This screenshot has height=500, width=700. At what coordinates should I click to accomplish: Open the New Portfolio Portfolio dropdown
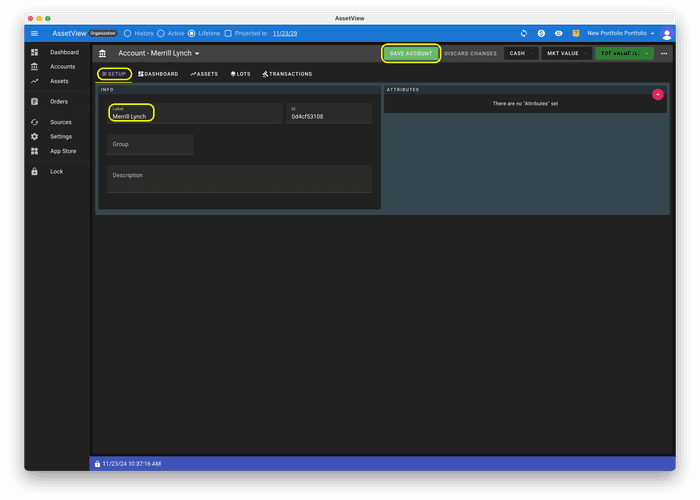[x=620, y=33]
